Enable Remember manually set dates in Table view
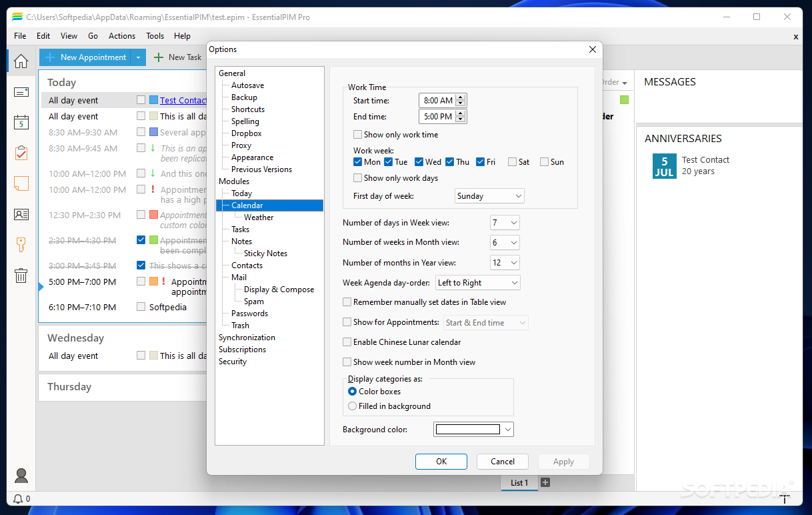The width and height of the screenshot is (812, 515). (x=347, y=302)
